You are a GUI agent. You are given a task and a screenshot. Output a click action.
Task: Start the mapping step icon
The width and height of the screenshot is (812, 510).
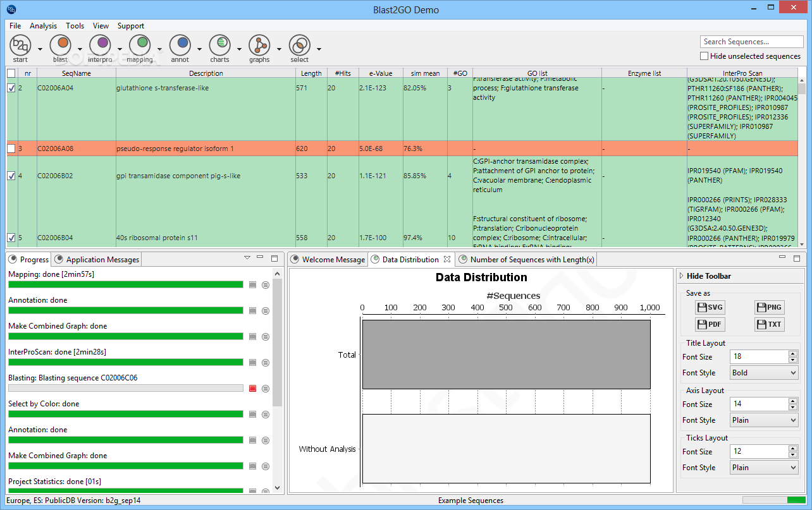pyautogui.click(x=140, y=46)
